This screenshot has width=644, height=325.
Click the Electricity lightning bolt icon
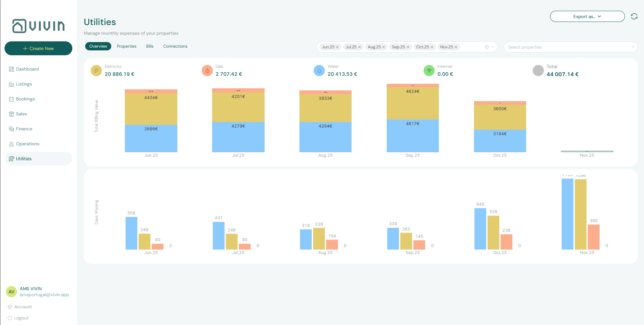96,71
